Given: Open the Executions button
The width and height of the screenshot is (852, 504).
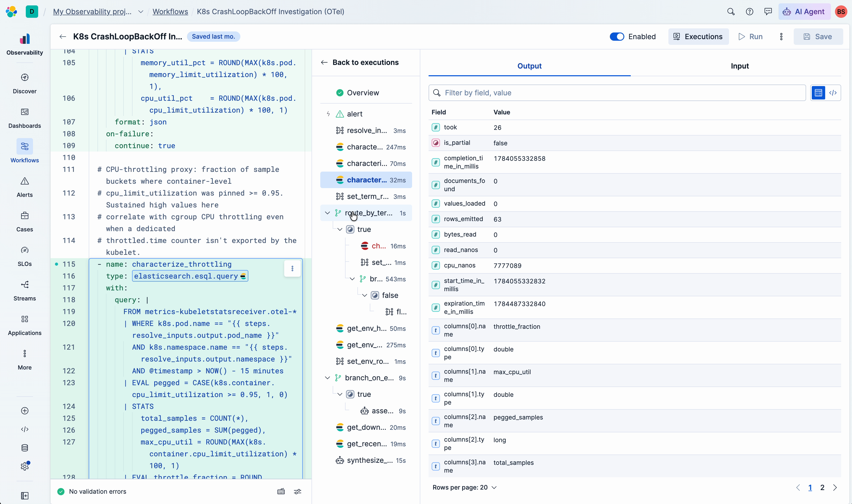Looking at the screenshot, I should coord(698,36).
